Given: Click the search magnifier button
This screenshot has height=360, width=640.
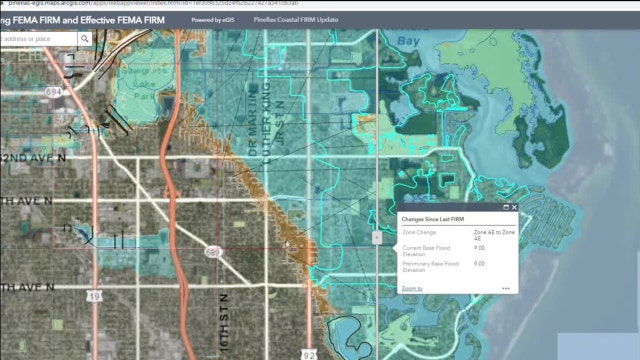Looking at the screenshot, I should pos(84,39).
